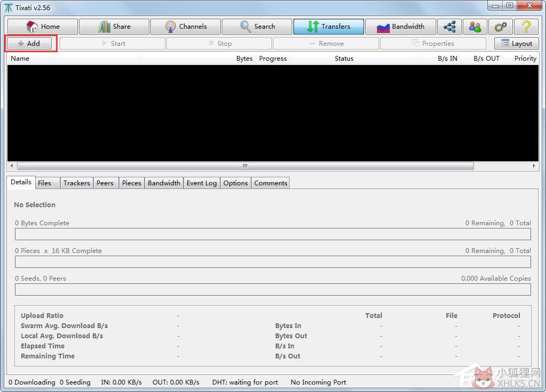This screenshot has height=392, width=546.
Task: Switch to the Files tab
Action: 47,183
